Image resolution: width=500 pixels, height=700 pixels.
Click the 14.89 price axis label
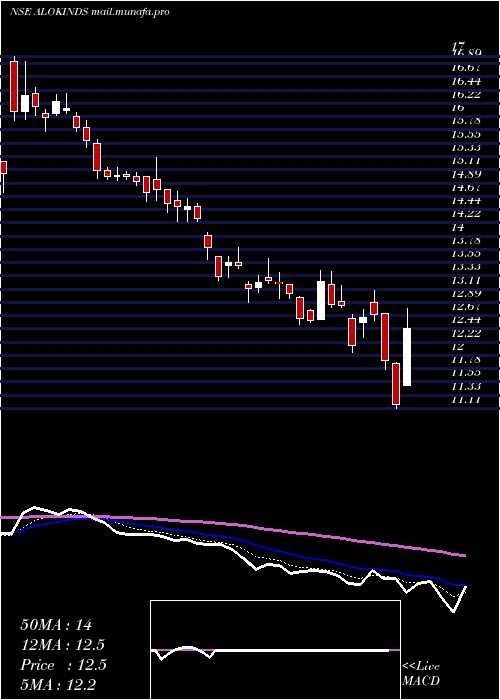point(466,174)
